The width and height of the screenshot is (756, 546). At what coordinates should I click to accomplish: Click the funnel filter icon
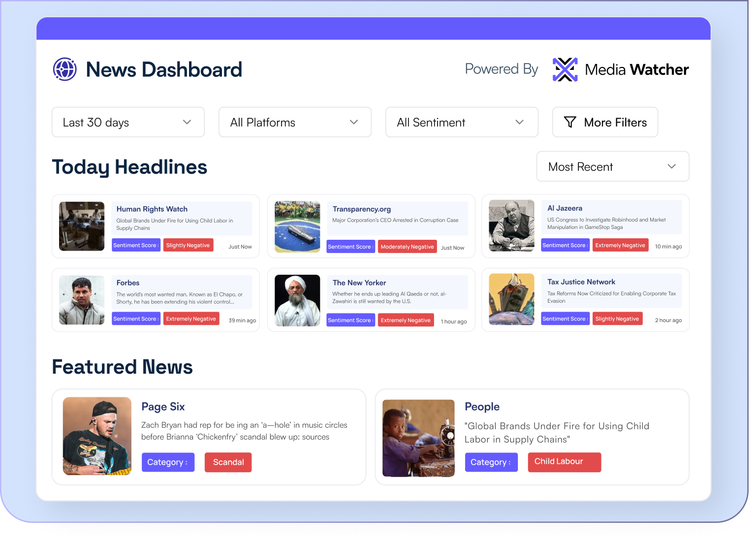tap(570, 122)
